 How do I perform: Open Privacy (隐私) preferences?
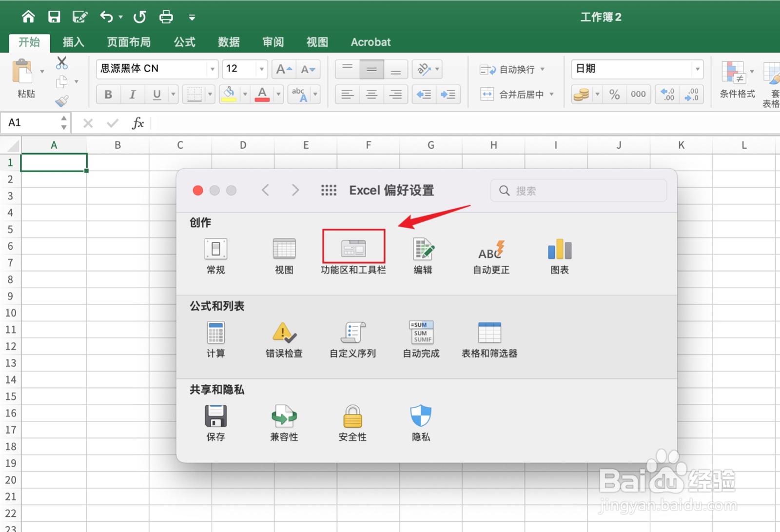click(x=421, y=423)
